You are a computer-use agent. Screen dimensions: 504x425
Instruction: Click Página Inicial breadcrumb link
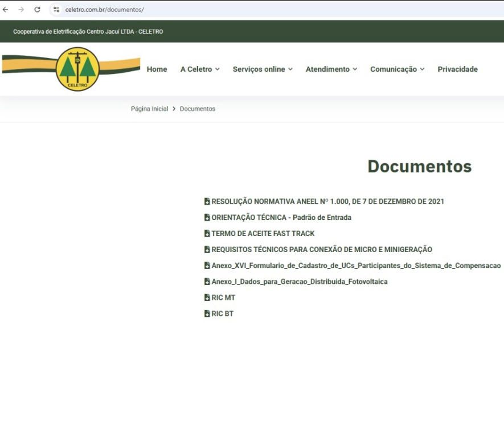(149, 109)
